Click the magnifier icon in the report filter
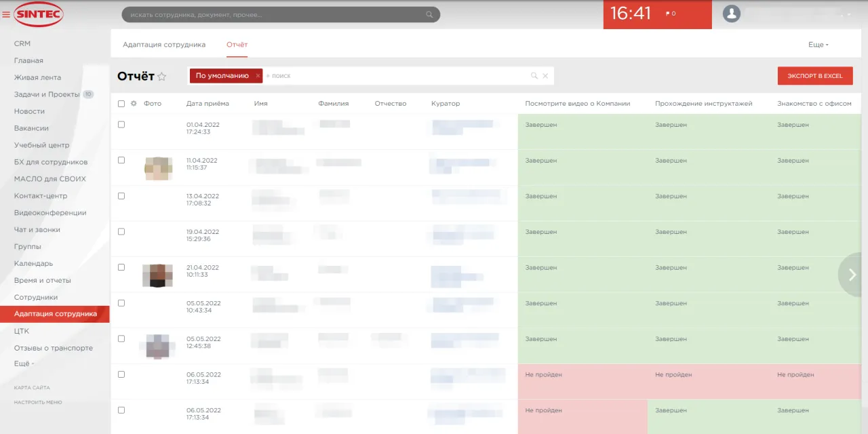 (534, 76)
